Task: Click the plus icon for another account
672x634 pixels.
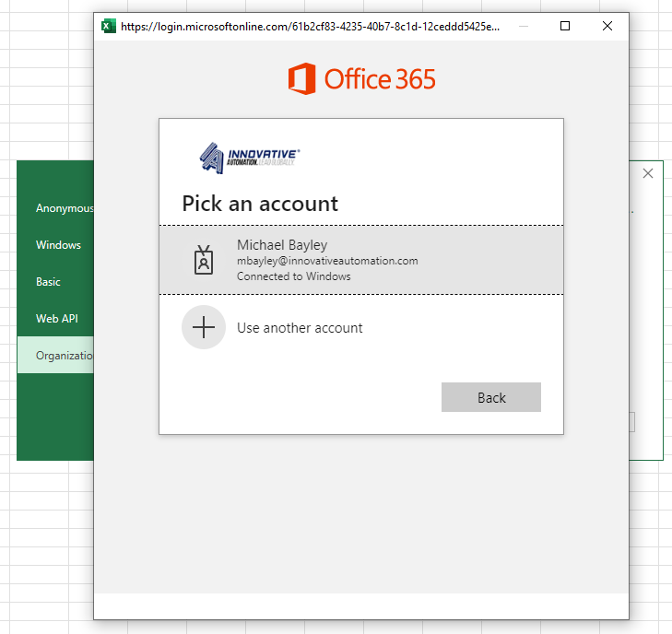Action: click(x=204, y=327)
